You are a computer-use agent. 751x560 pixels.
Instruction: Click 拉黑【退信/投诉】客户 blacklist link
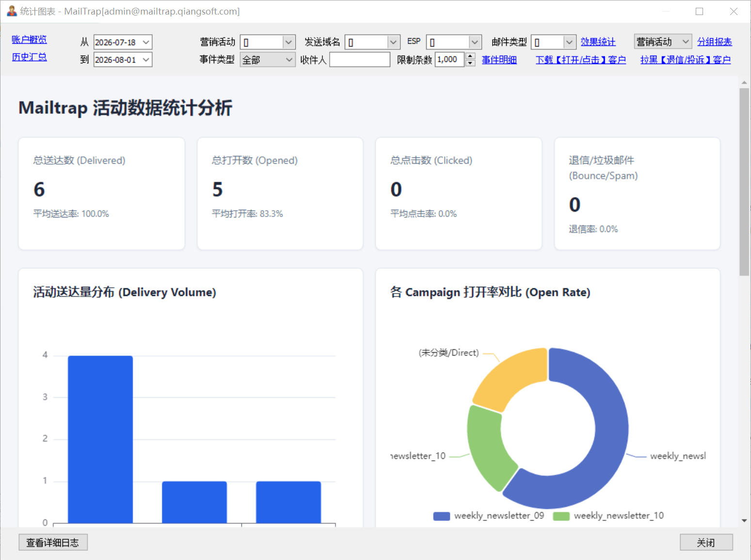click(x=685, y=60)
